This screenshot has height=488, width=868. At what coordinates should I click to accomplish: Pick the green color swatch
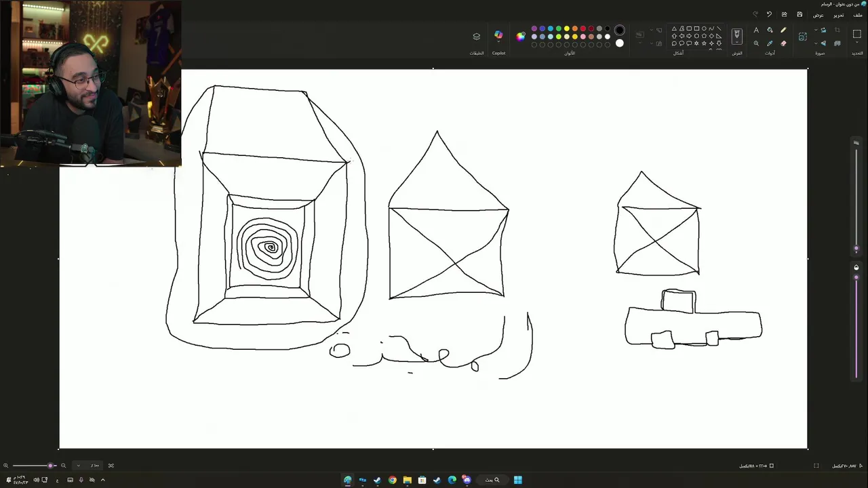point(558,28)
